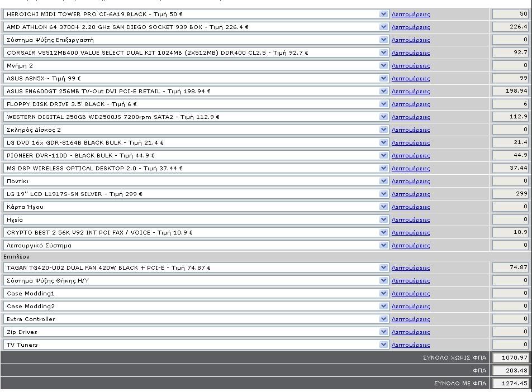
Task: Open Λεπτομέρειες link for ASUS A8N5X
Action: tap(411, 79)
